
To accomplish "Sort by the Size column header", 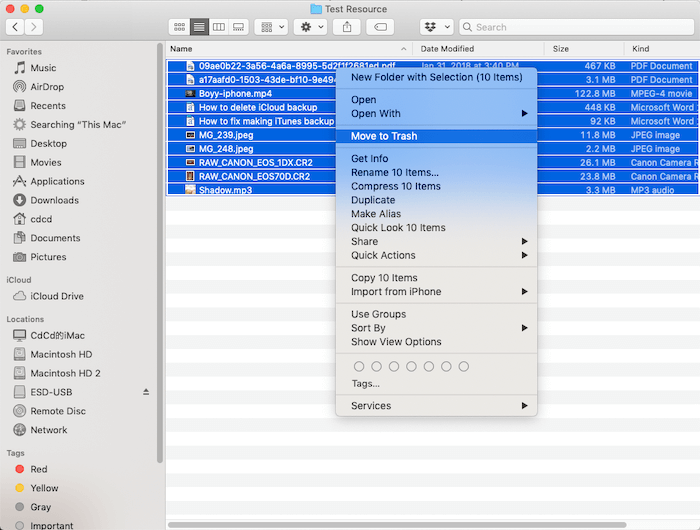I will [x=584, y=49].
